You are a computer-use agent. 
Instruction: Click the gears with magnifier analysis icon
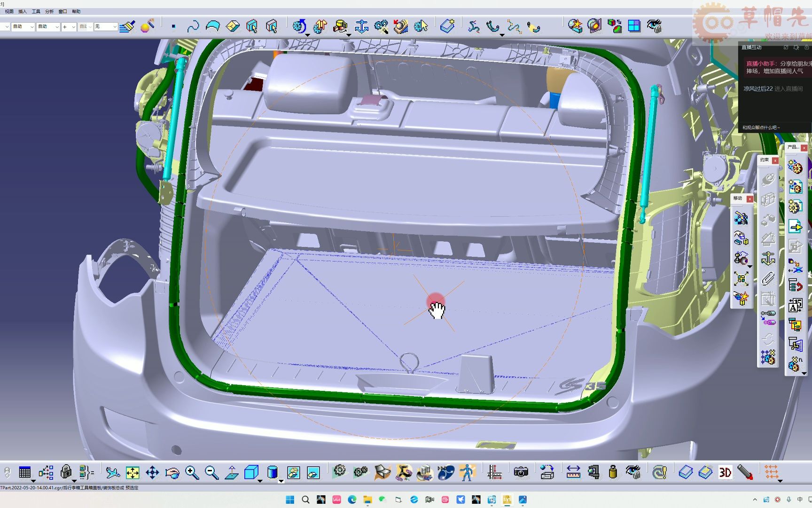click(x=381, y=26)
